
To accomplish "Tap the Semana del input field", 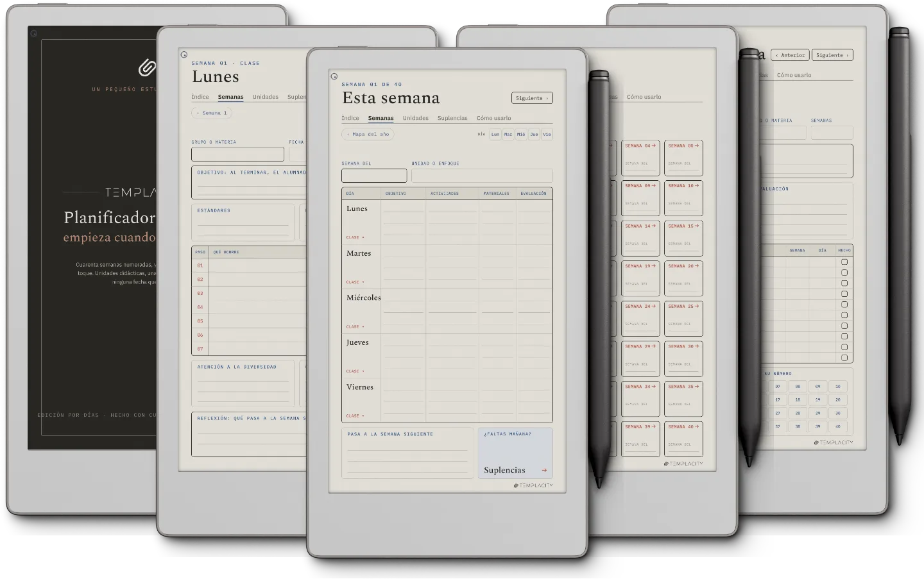I will tap(374, 176).
